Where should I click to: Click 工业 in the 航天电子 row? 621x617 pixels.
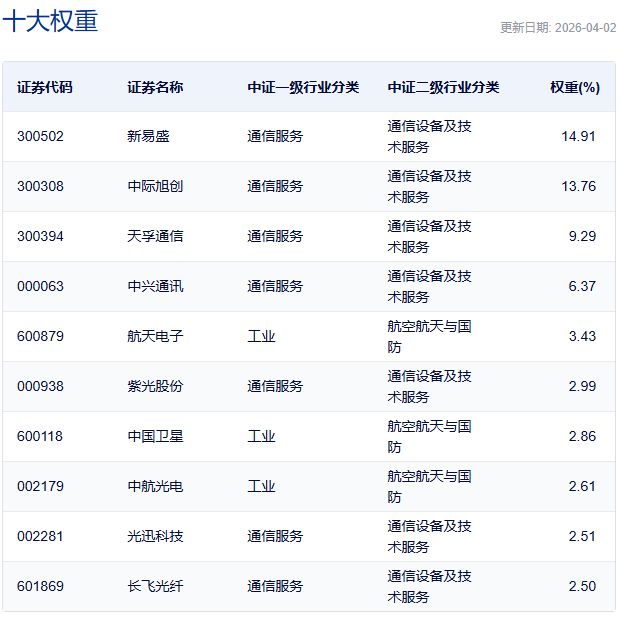click(x=261, y=336)
